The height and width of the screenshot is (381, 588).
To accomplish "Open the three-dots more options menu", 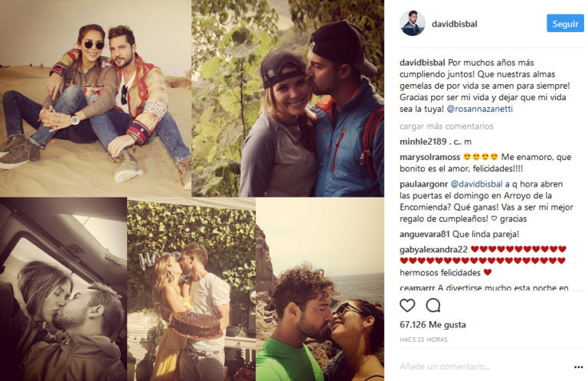I will 578,367.
